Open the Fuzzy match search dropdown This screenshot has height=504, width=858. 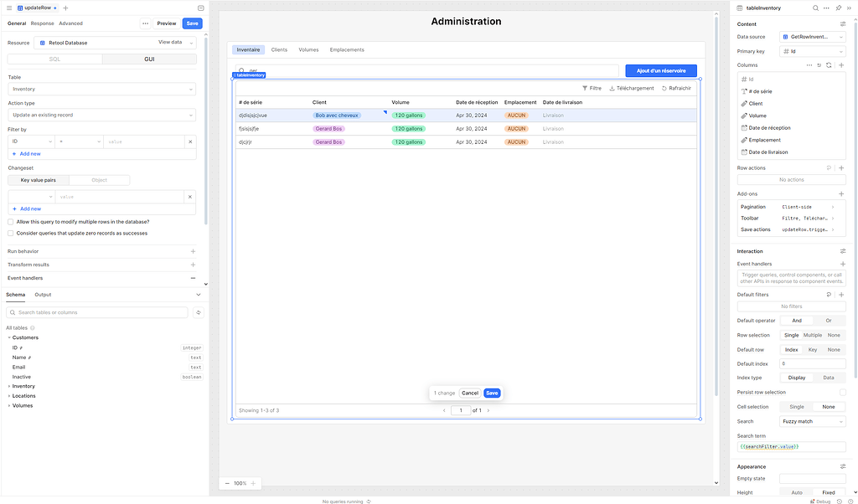point(811,421)
